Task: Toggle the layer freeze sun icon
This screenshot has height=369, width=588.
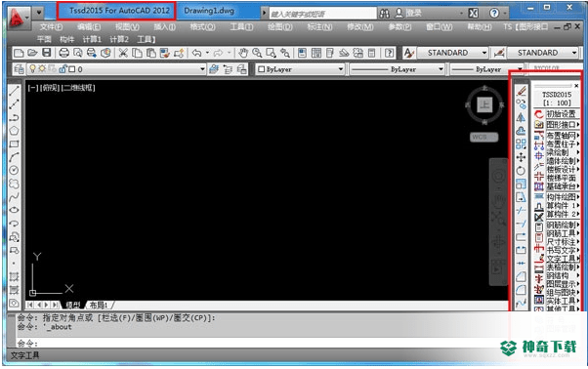Action: pos(42,69)
